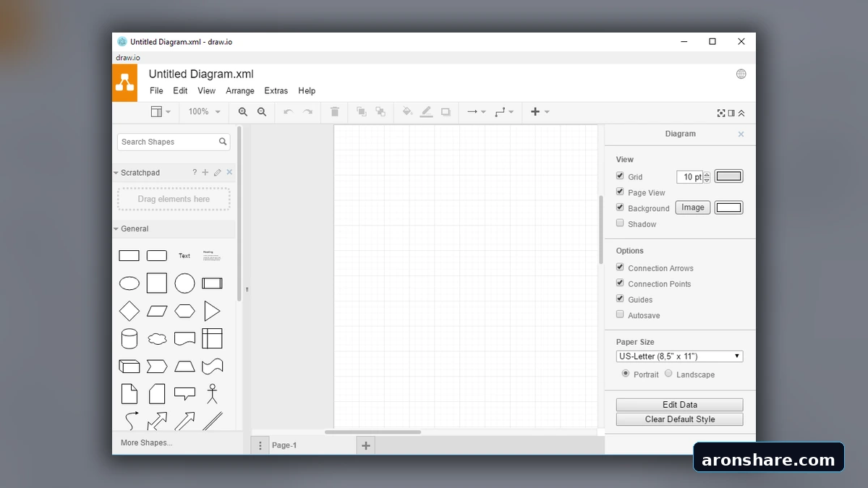Toggle the Connection Arrows checkbox
The image size is (868, 488).
(620, 267)
